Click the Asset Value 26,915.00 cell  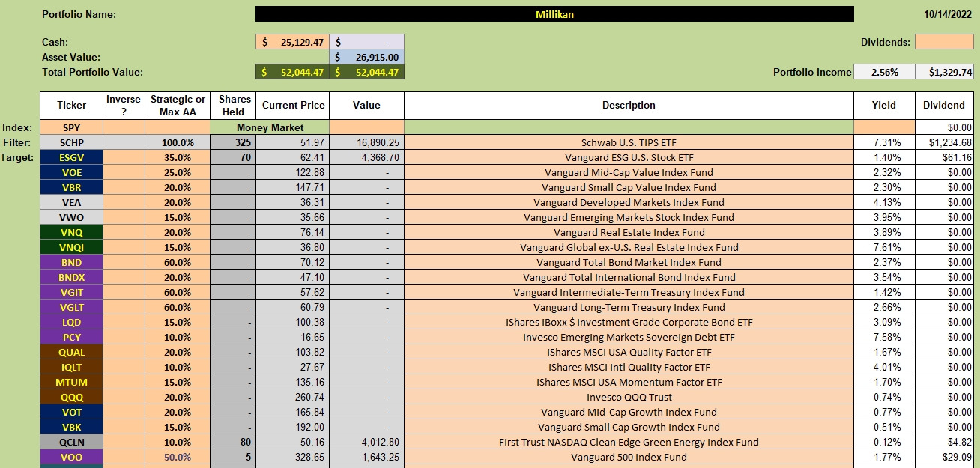click(367, 57)
